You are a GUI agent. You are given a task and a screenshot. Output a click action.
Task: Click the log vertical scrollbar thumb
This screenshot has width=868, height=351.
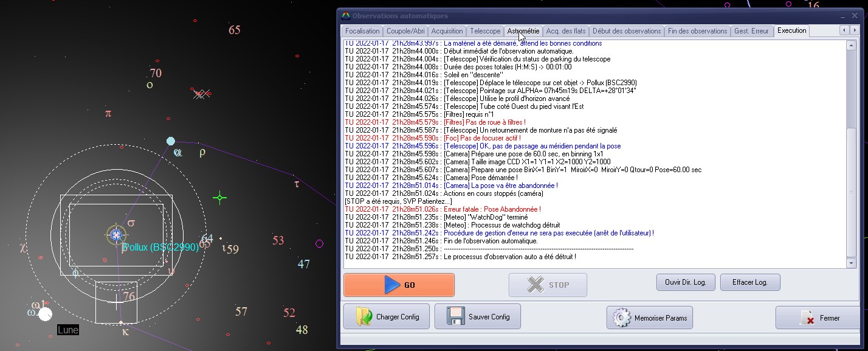[851, 192]
